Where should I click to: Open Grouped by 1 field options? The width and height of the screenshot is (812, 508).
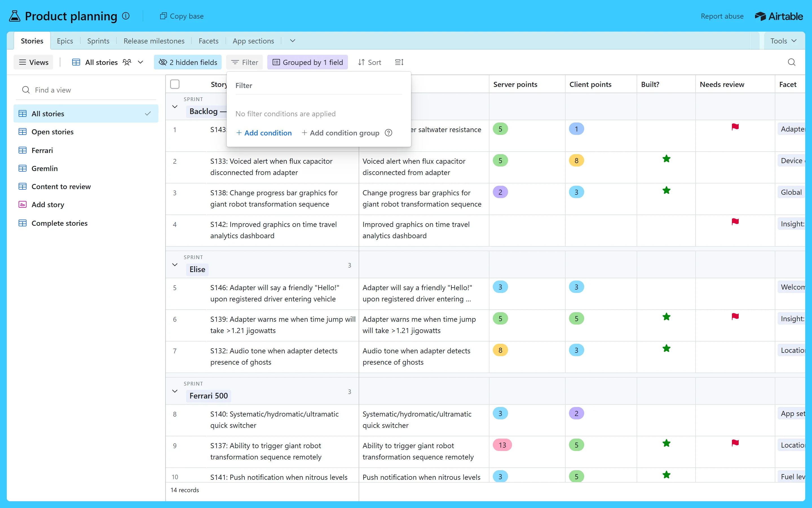pos(307,62)
